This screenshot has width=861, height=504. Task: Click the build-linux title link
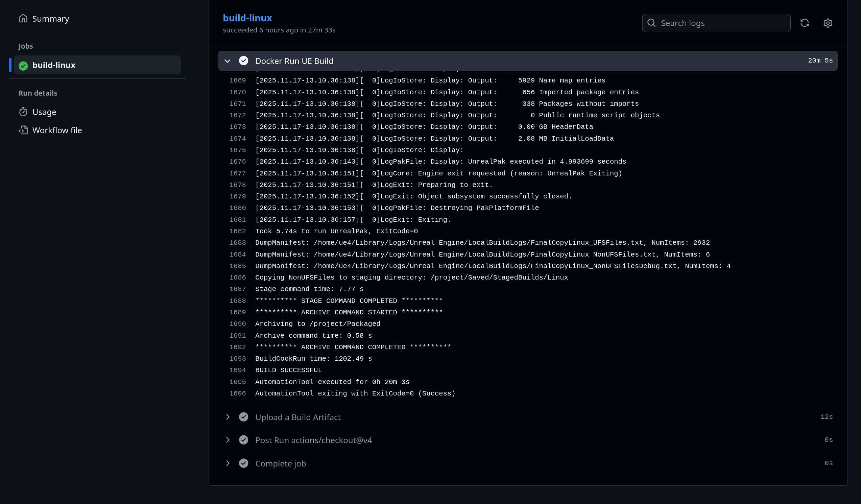[247, 18]
